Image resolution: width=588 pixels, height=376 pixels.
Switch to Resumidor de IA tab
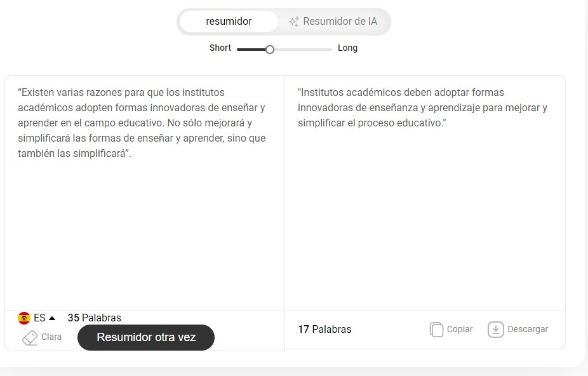[x=333, y=22]
